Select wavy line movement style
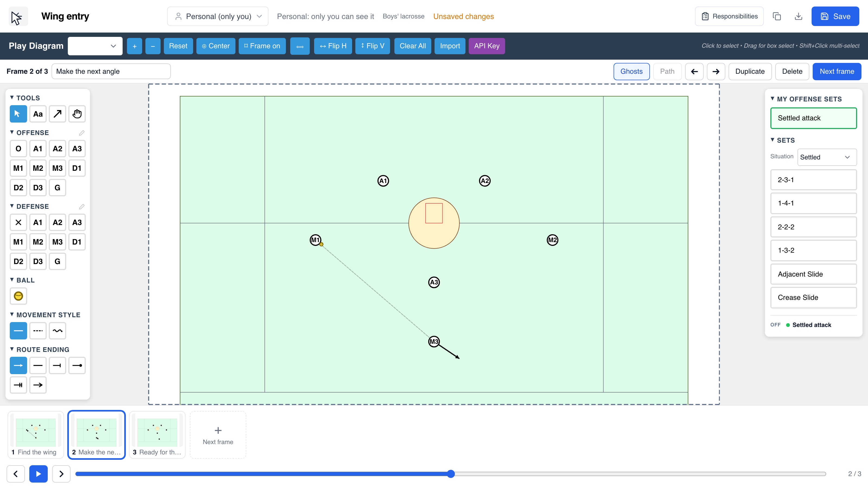 tap(57, 331)
